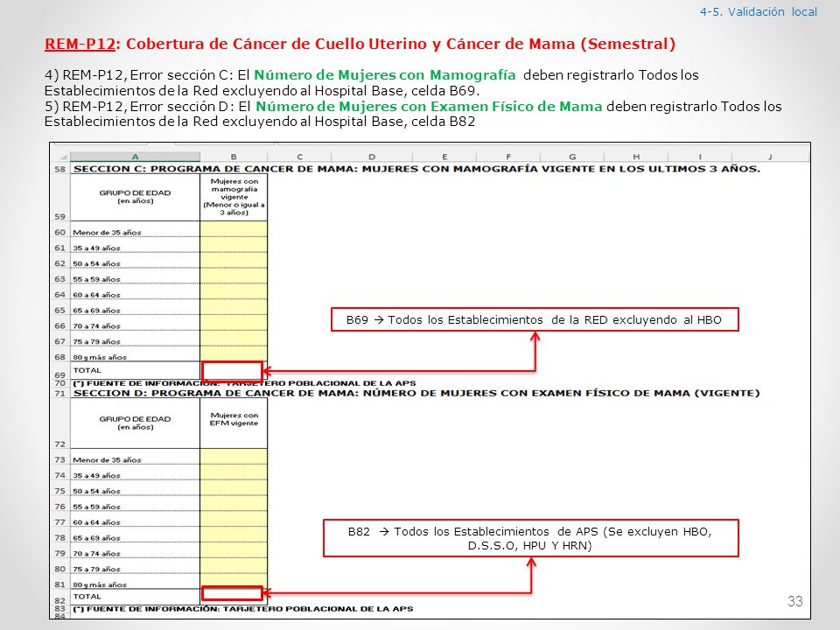The image size is (840, 630).
Task: Click the '4-5. Validación local' slide header text
Action: click(758, 11)
